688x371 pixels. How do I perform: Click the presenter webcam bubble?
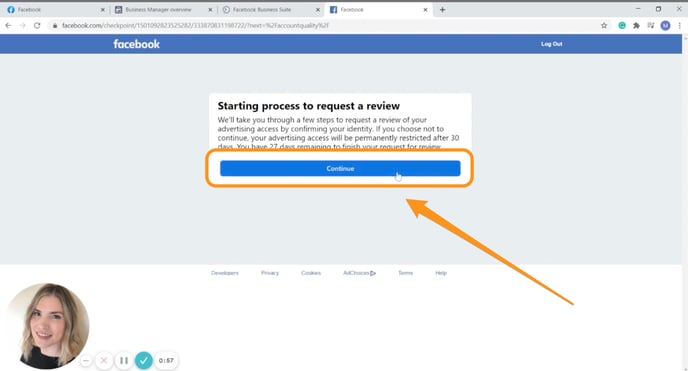[x=47, y=326]
